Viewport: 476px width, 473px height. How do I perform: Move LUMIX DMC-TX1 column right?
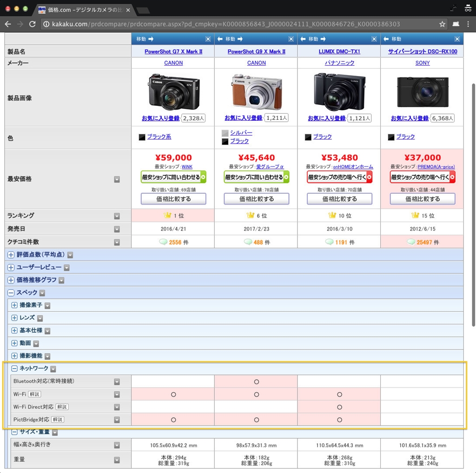[x=323, y=39]
